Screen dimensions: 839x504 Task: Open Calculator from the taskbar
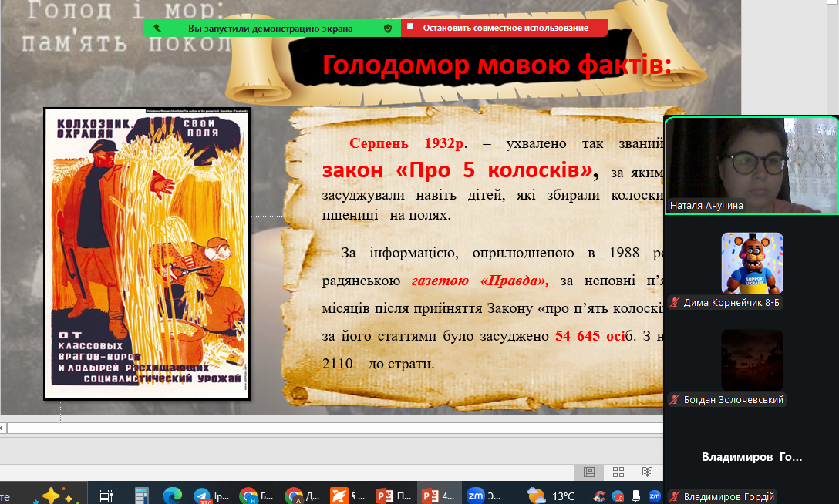click(141, 495)
